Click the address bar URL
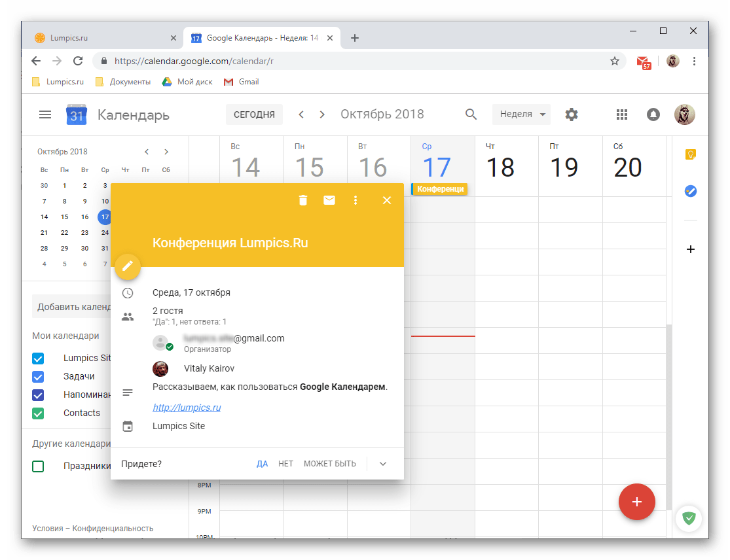Screen dimensions: 730x560 [194, 61]
